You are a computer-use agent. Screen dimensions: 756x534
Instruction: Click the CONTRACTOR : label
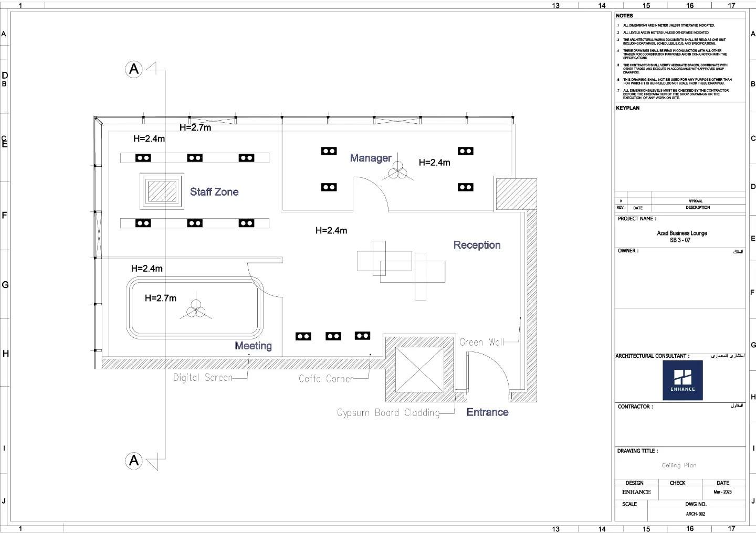click(635, 407)
